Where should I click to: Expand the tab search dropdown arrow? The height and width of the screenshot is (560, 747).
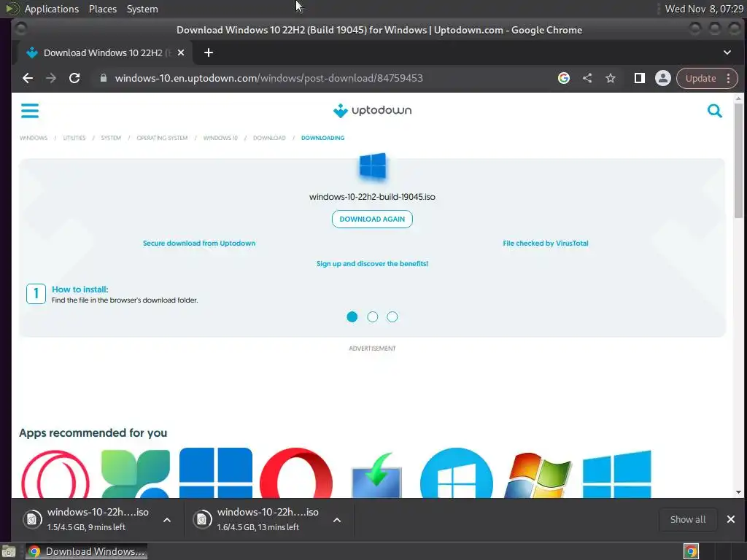click(x=727, y=52)
